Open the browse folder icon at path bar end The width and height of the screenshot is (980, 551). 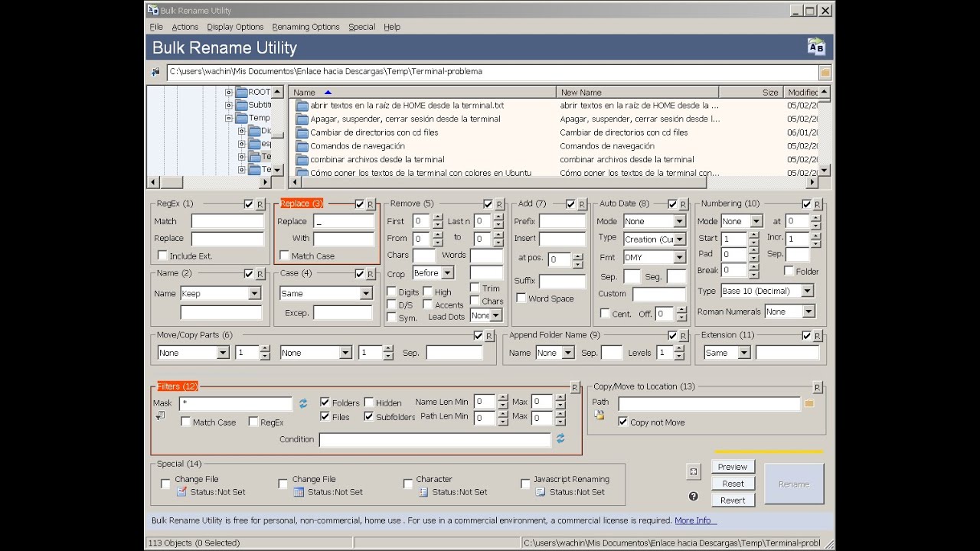825,73
